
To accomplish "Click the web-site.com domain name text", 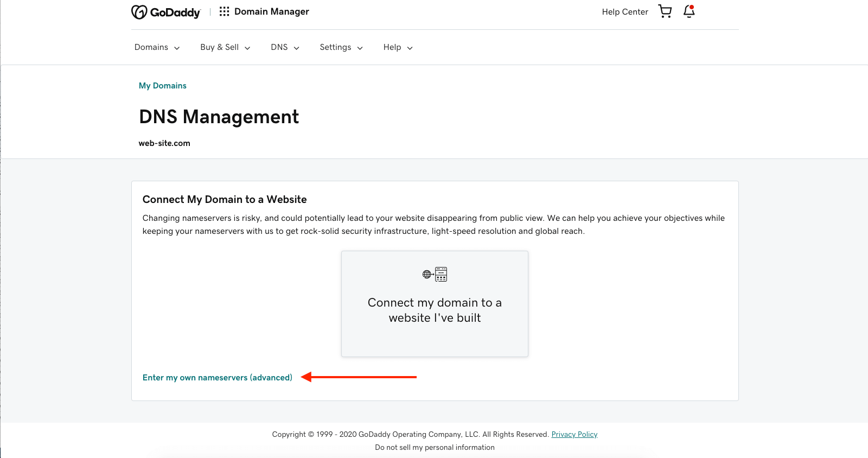I will (164, 143).
